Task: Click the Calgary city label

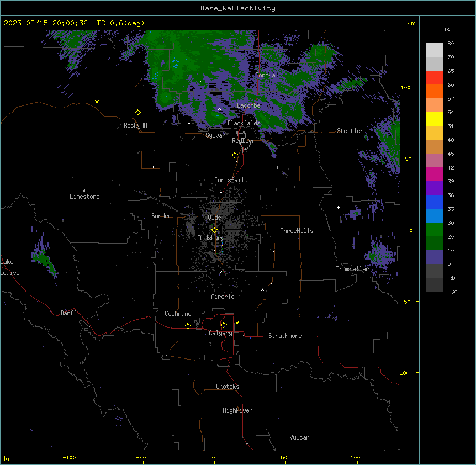Action: [x=220, y=333]
